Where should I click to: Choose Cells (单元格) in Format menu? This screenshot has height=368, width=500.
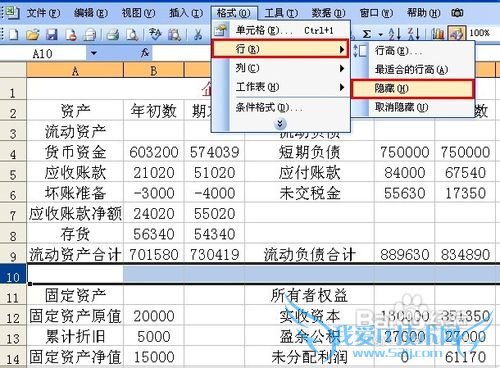[x=280, y=30]
